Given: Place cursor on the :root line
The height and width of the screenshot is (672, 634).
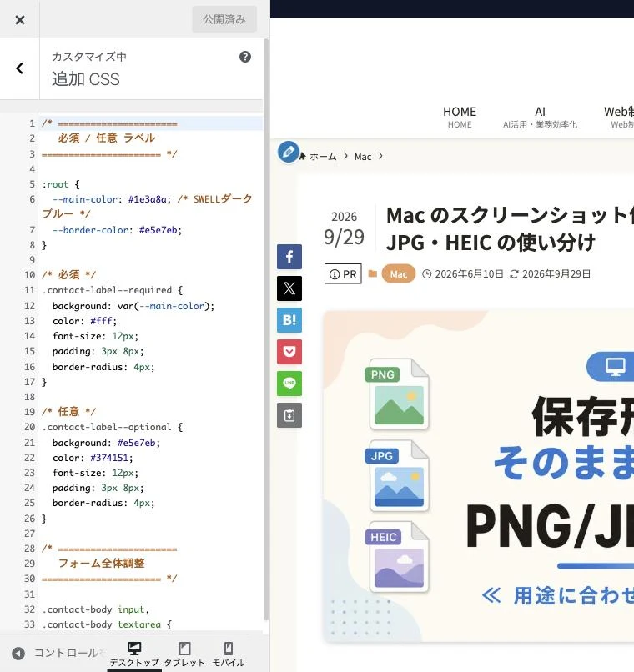Looking at the screenshot, I should [60, 185].
